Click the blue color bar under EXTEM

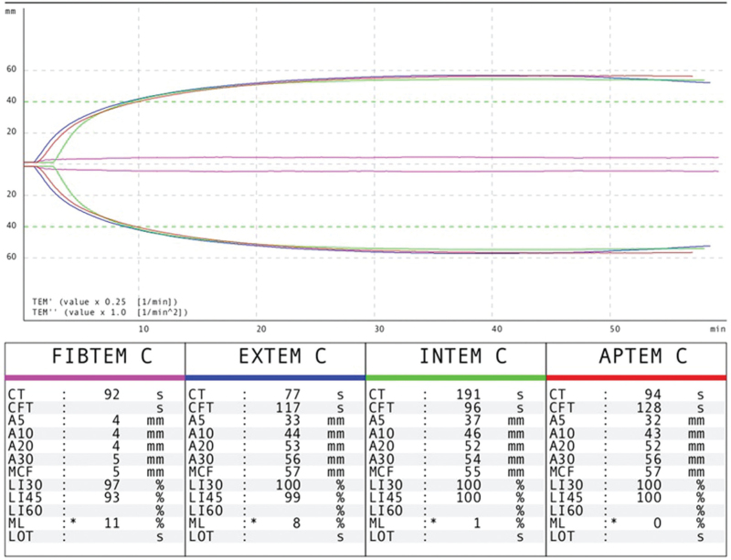click(275, 376)
